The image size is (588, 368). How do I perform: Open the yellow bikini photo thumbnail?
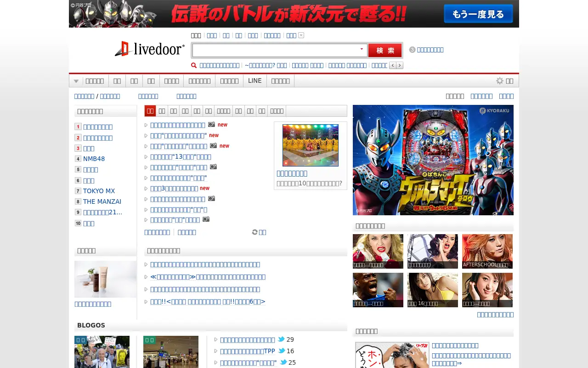(433, 290)
